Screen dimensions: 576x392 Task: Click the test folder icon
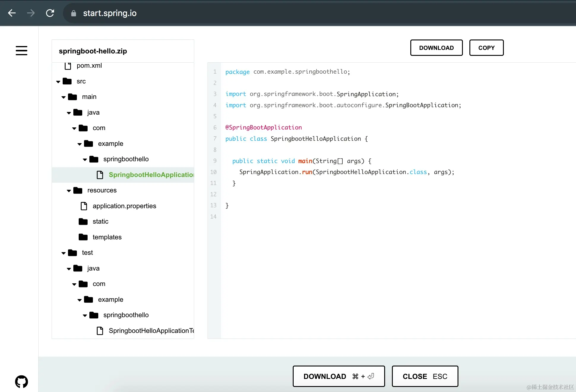(72, 252)
